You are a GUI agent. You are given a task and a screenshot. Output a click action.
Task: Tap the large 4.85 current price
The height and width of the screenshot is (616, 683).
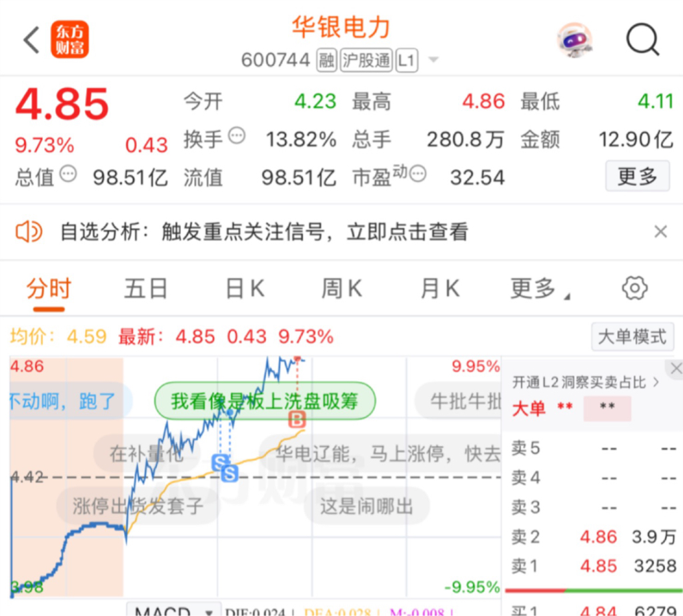point(62,104)
